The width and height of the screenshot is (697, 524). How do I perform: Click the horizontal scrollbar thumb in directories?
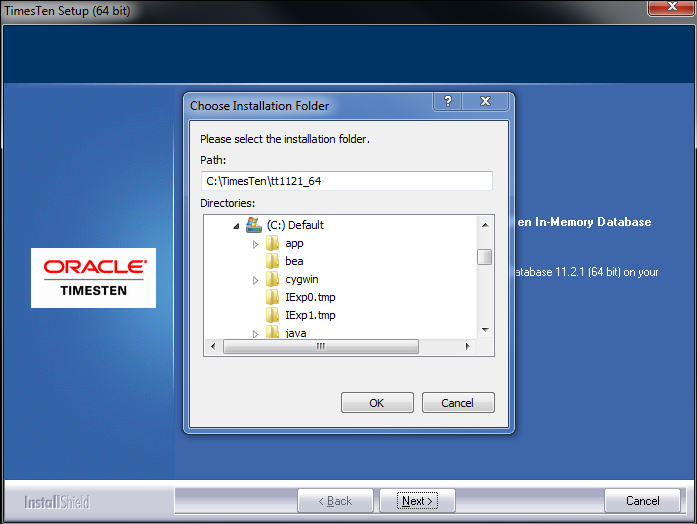(x=320, y=346)
